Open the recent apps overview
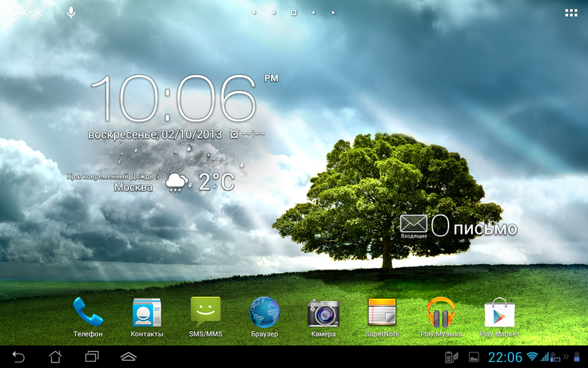The height and width of the screenshot is (368, 588). point(92,357)
